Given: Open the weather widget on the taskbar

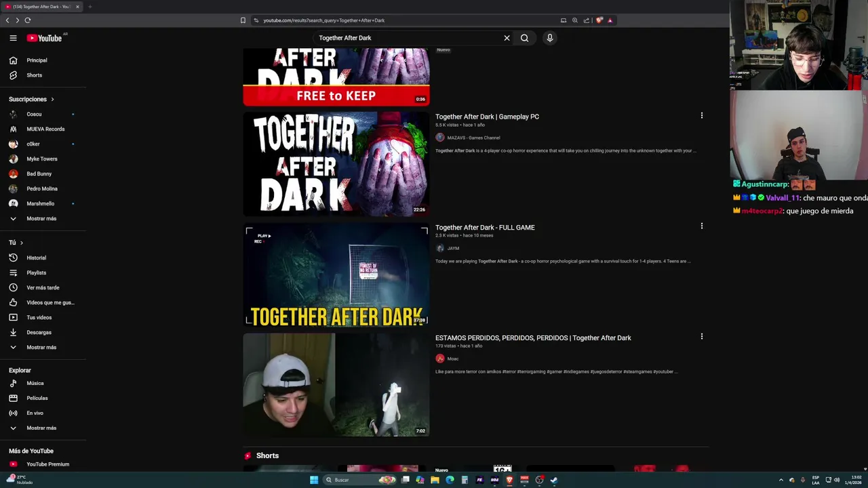Looking at the screenshot, I should tap(19, 479).
